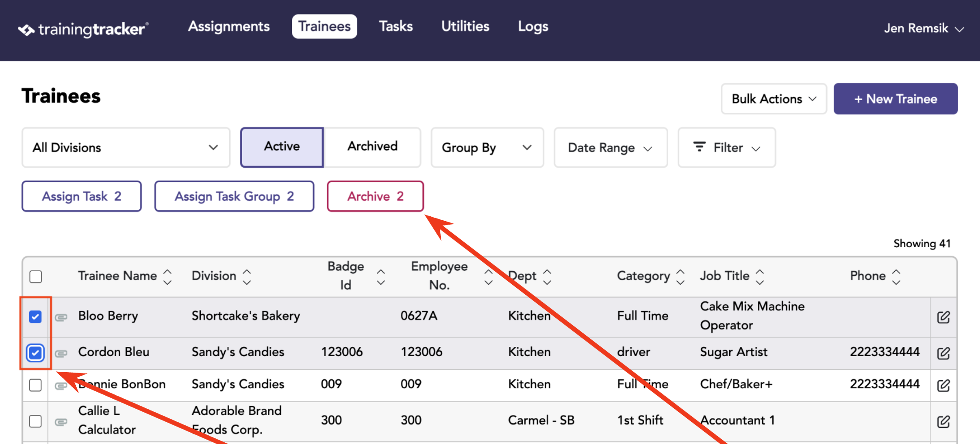Switch to the Archived tab

(x=372, y=147)
